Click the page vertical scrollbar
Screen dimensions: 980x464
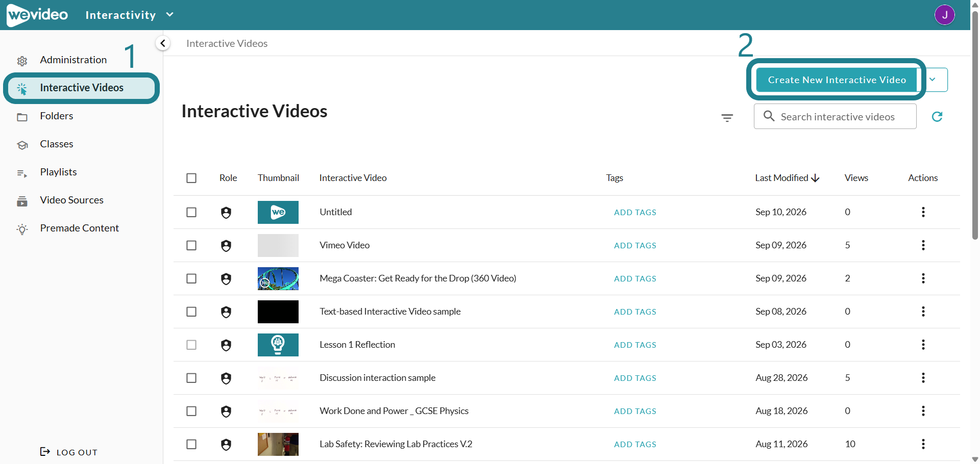click(975, 125)
